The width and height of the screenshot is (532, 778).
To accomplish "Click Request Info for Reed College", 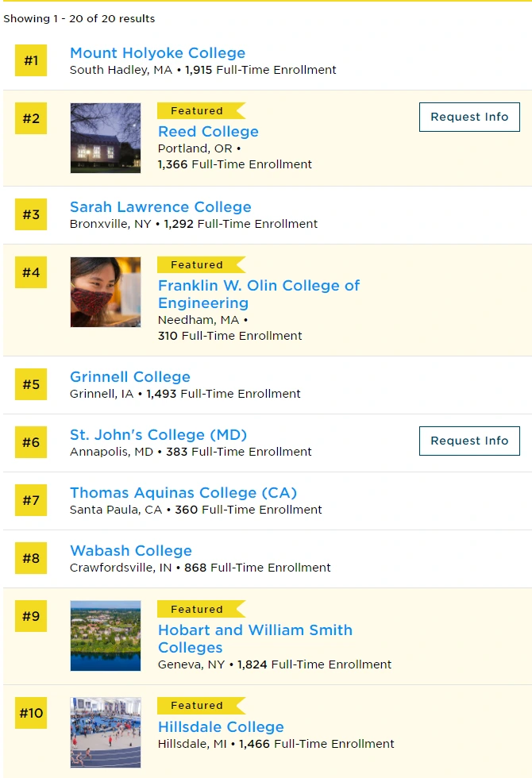I will [469, 117].
